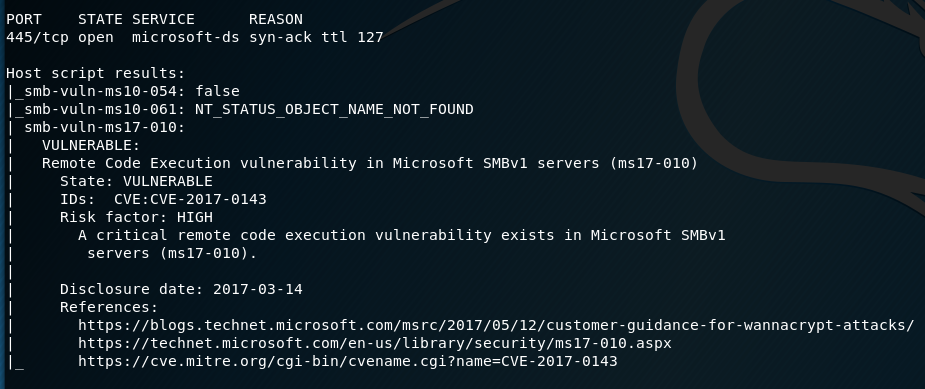Click the Remote Code Execution vulnerability title line
This screenshot has width=925, height=389.
tap(370, 163)
